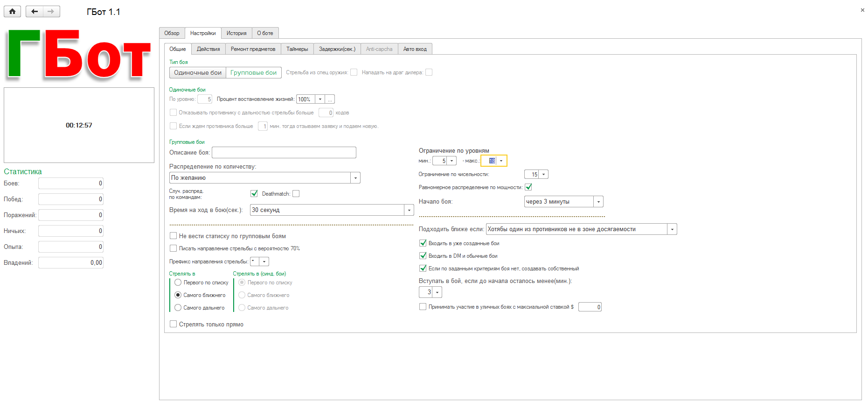Uncheck Входить в уже созданные бои
The height and width of the screenshot is (403, 868).
423,243
